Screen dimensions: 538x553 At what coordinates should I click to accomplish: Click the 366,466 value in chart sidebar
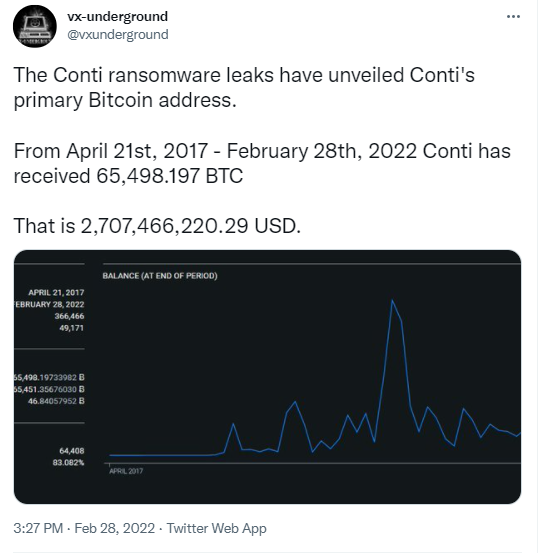tap(69, 316)
